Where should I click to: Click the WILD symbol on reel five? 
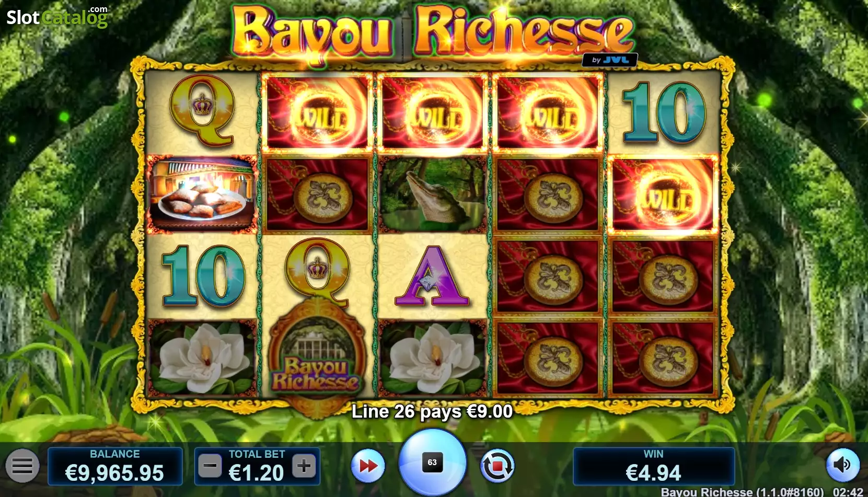(x=663, y=194)
